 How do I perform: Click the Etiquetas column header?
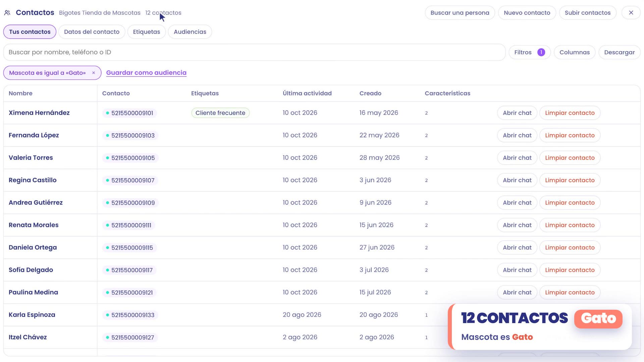(x=205, y=94)
